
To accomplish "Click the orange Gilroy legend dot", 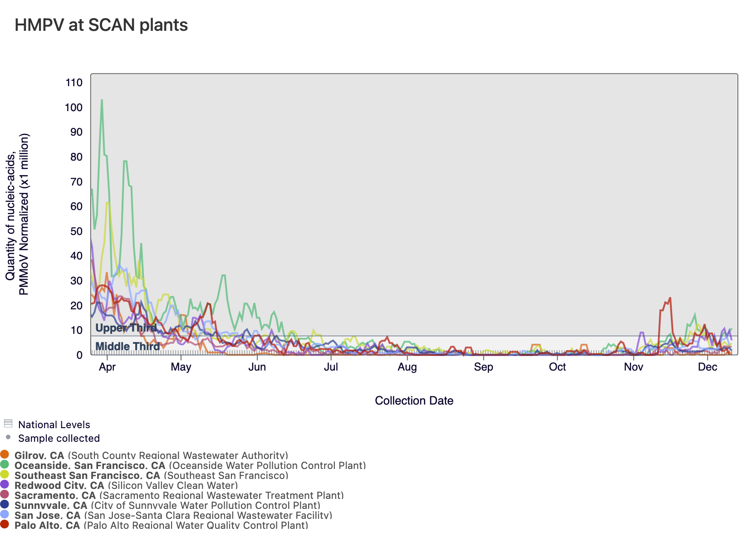I will pos(5,454).
